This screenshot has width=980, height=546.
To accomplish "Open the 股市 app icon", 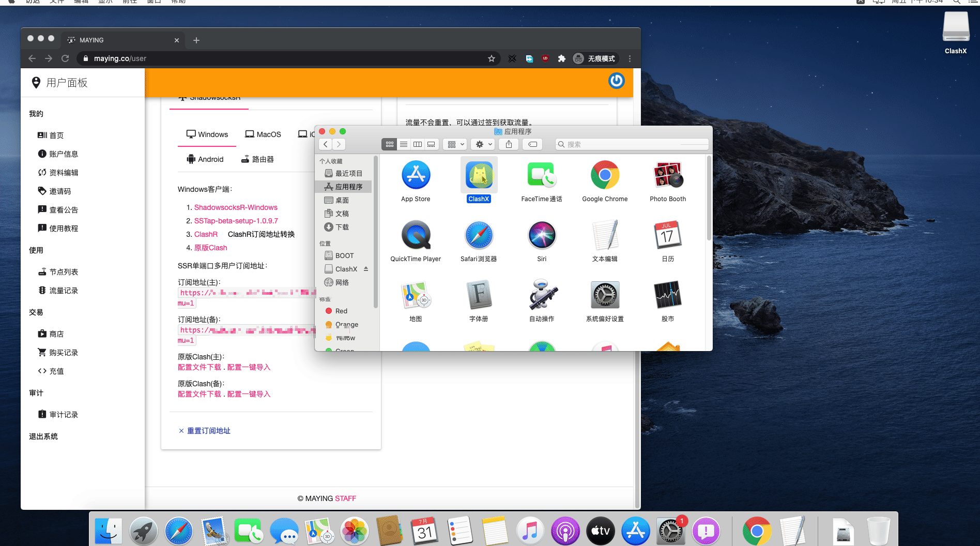I will (x=668, y=296).
